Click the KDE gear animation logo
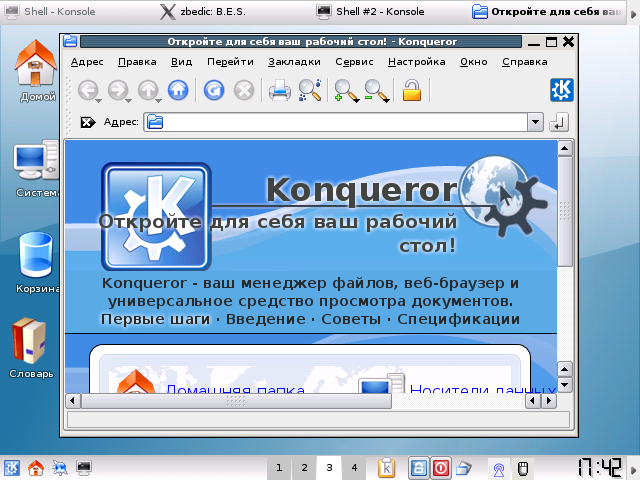640x480 pixels. (562, 90)
